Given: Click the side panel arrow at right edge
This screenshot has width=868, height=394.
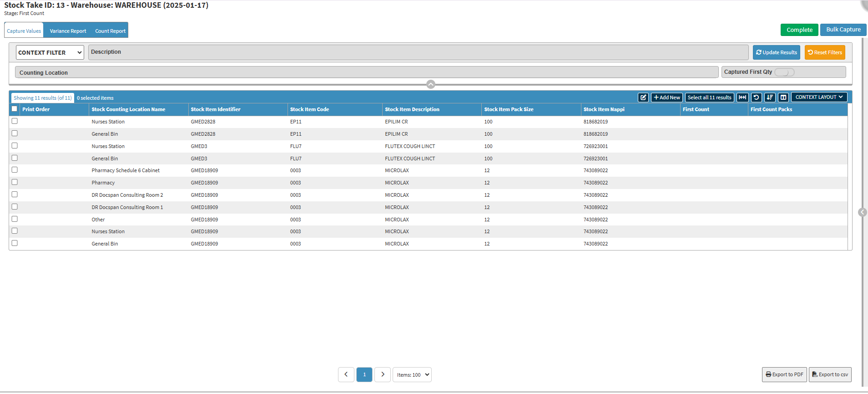Looking at the screenshot, I should pos(862,212).
